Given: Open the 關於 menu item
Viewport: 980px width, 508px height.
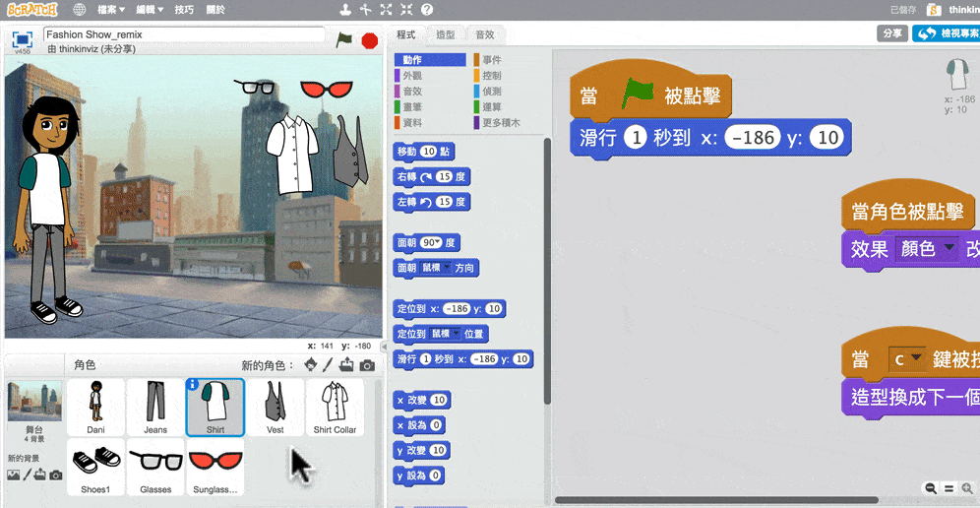Looking at the screenshot, I should point(215,10).
